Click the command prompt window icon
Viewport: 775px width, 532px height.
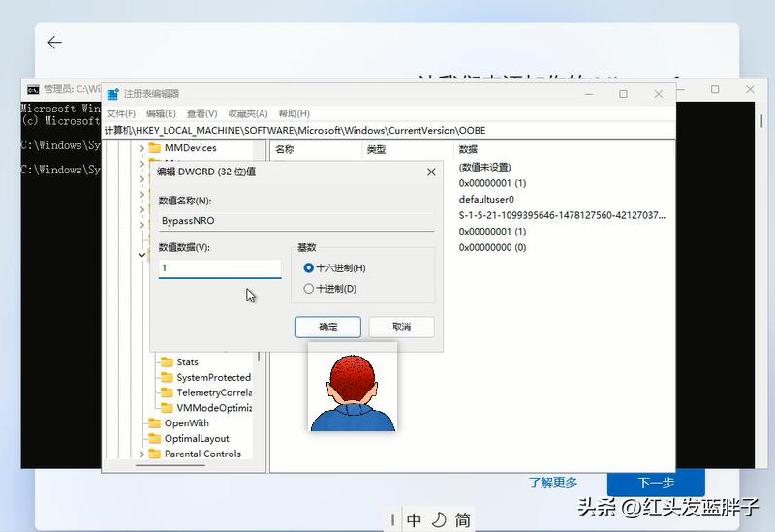tap(33, 89)
